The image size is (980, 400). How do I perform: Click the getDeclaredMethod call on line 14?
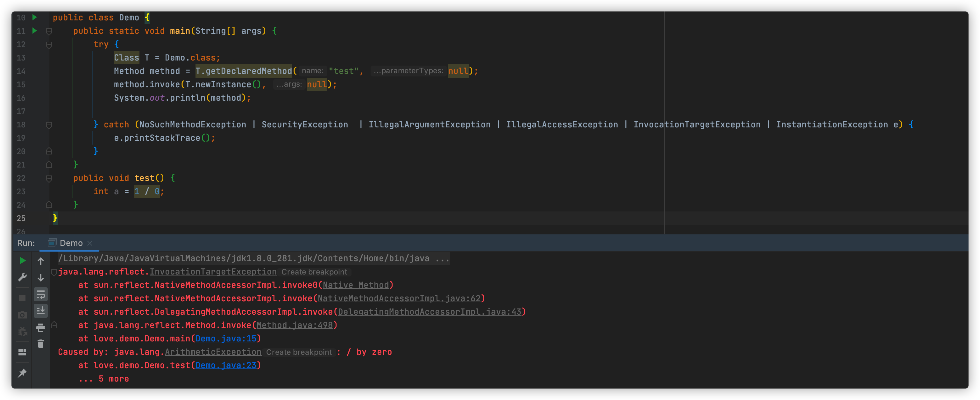click(244, 71)
